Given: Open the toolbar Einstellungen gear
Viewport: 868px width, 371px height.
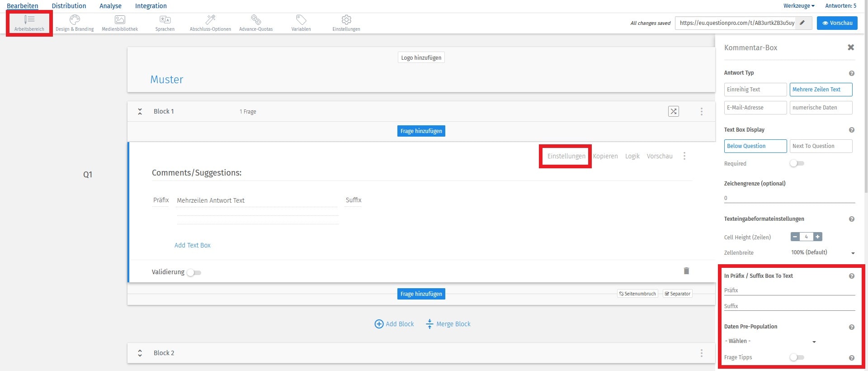Looking at the screenshot, I should (346, 23).
